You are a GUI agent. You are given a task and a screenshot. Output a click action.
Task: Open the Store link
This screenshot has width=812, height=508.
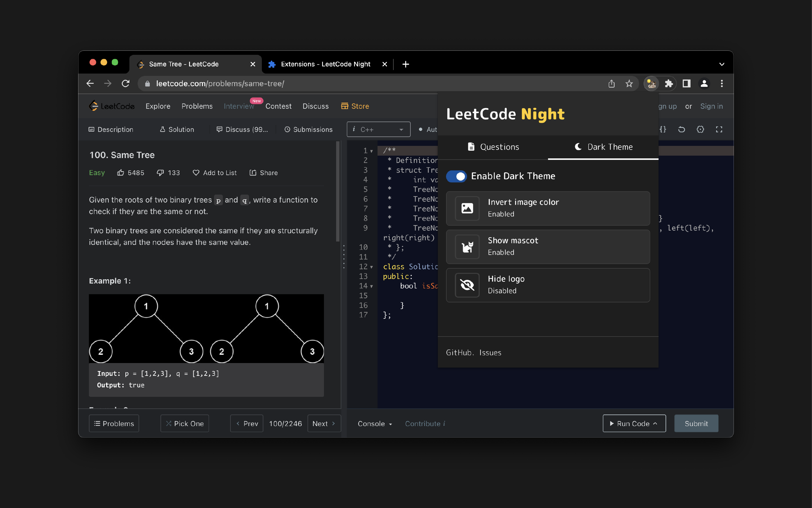coord(355,106)
